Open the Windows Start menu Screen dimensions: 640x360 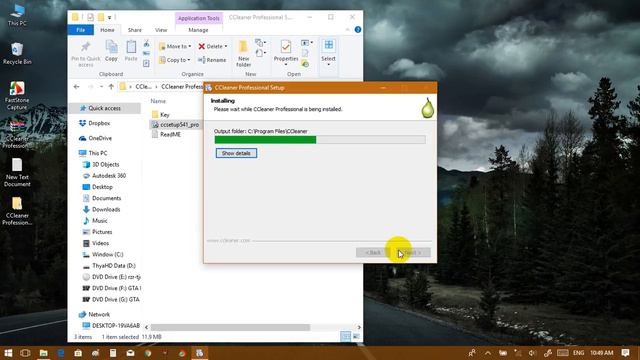pos(8,353)
